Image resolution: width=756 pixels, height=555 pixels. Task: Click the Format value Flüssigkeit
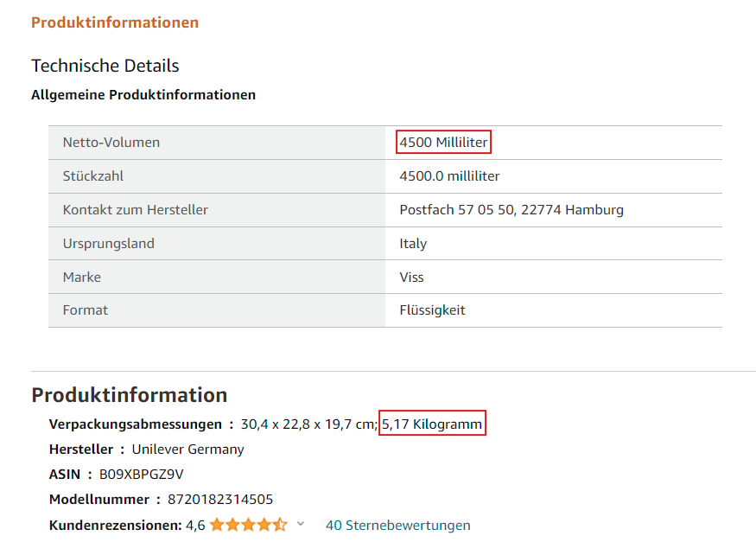pos(432,310)
